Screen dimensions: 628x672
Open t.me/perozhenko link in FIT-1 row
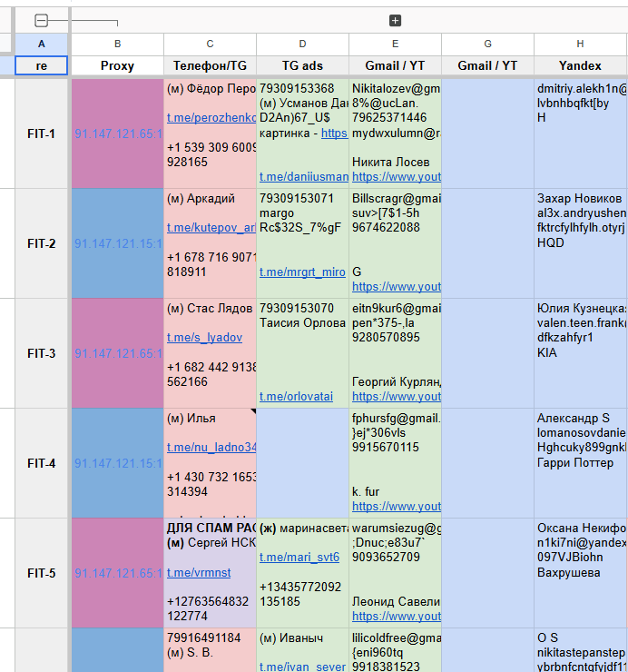click(211, 118)
